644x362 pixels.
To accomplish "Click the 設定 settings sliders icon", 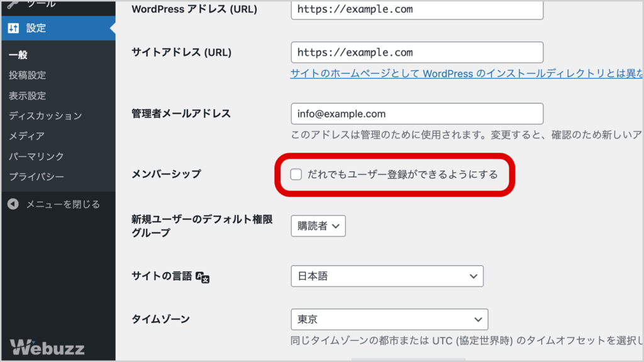I will (x=13, y=28).
